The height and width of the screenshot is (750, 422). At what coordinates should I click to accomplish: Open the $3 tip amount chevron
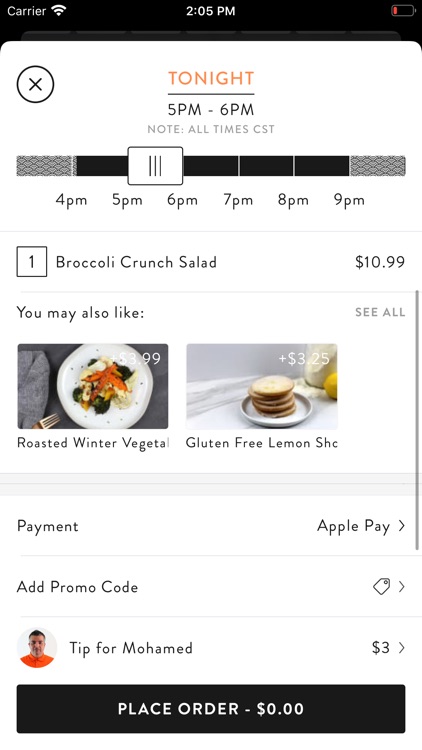401,648
